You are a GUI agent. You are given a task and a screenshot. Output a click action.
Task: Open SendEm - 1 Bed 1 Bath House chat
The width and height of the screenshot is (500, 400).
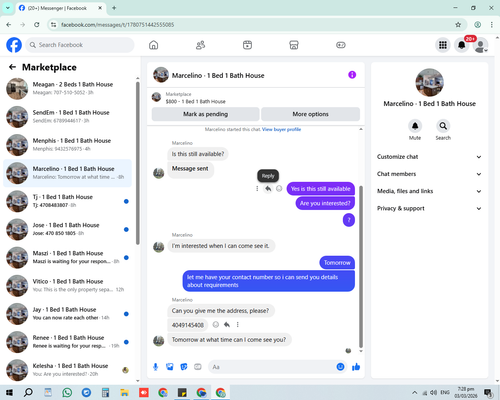click(68, 116)
